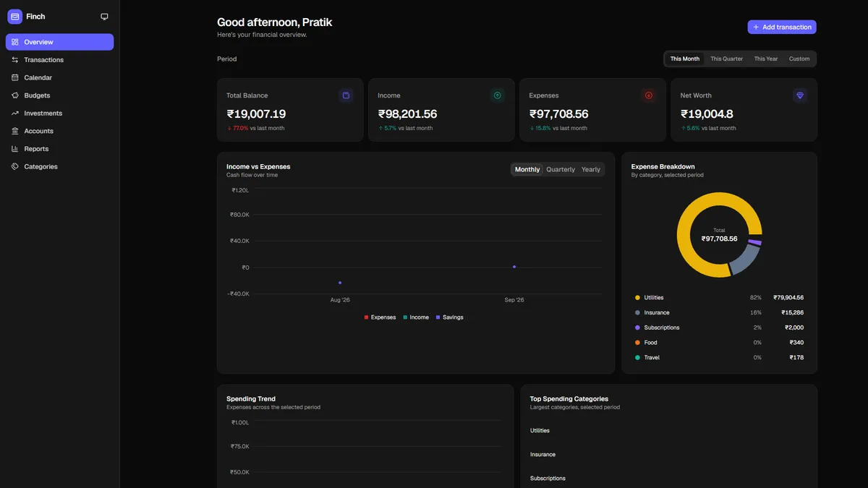
Task: Set Income vs Expenses chart to Quarterly
Action: click(x=561, y=169)
